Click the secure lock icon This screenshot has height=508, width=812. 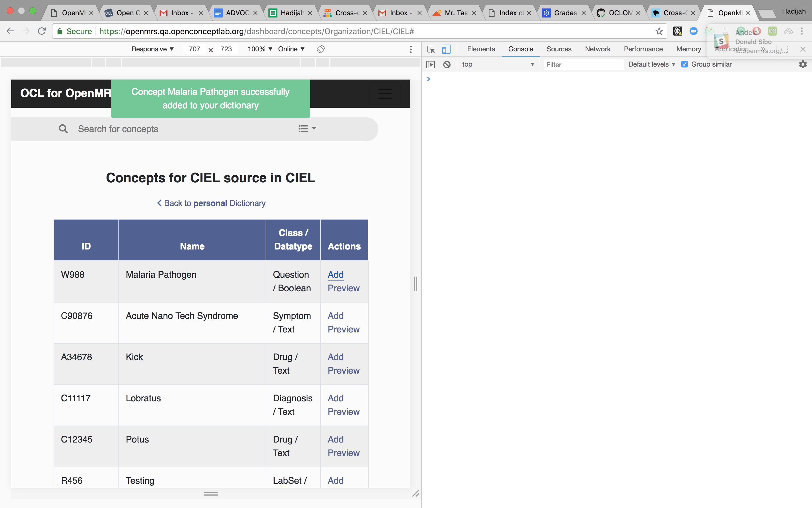tap(60, 31)
